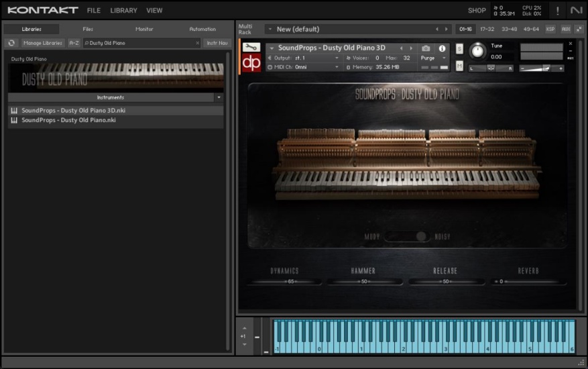
Task: Click the camera snapshot icon
Action: click(x=426, y=48)
